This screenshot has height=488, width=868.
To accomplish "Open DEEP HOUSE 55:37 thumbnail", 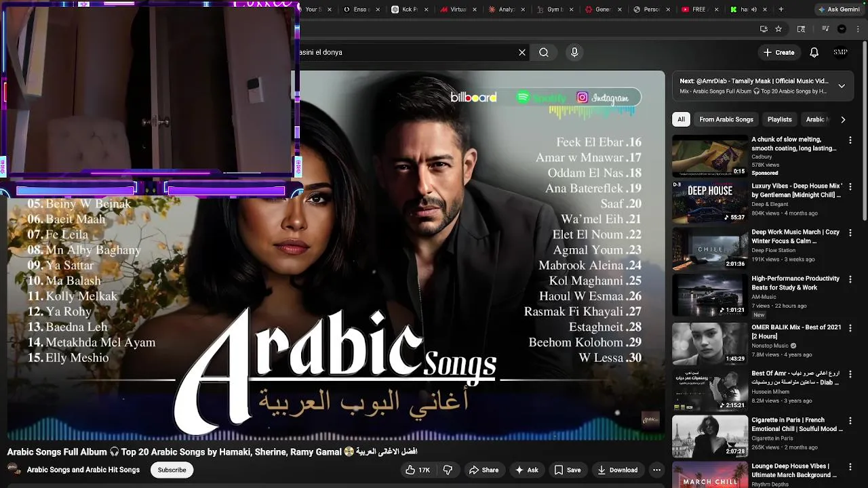I will coord(710,202).
